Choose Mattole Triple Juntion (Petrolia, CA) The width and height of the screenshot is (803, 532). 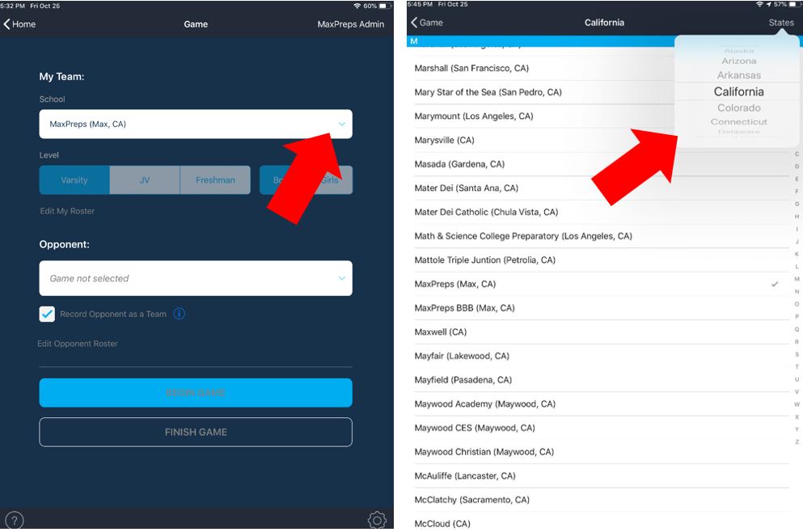[x=600, y=260]
